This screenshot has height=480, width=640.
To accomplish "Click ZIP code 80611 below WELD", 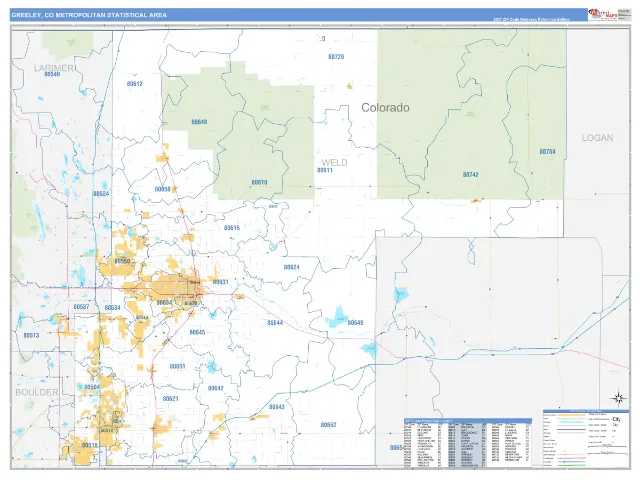I will (325, 170).
